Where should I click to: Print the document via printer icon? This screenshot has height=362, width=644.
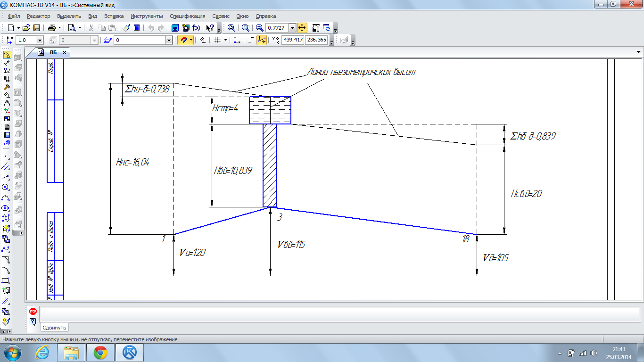(52, 28)
